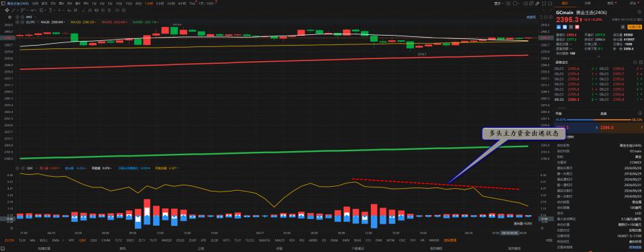Screen dimensions: 644x252
Task: Open the 资讯 tab in right panel
Action: (x=610, y=3)
